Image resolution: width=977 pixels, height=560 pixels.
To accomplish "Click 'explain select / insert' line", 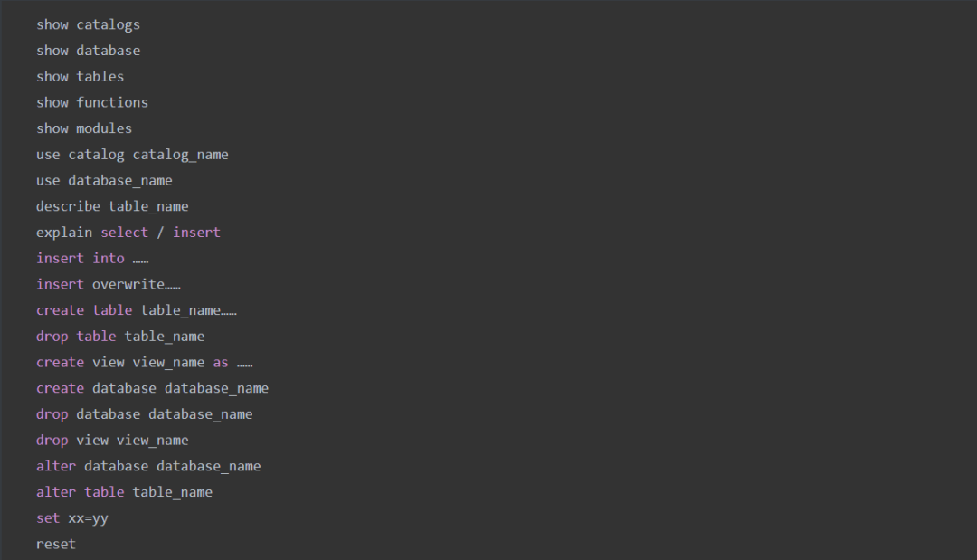I will (x=128, y=233).
